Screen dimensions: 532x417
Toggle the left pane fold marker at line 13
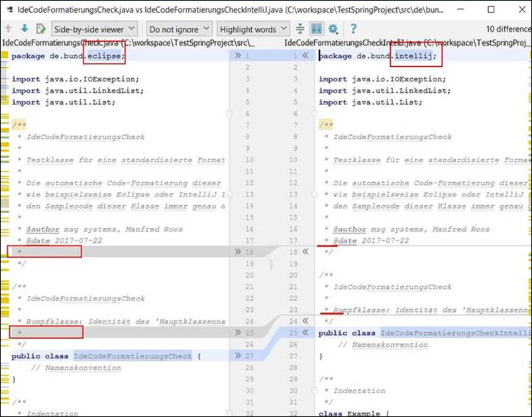pos(229,194)
